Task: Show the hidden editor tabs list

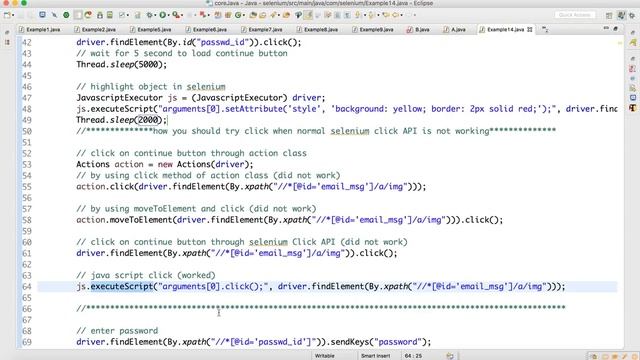Action: pos(545,29)
